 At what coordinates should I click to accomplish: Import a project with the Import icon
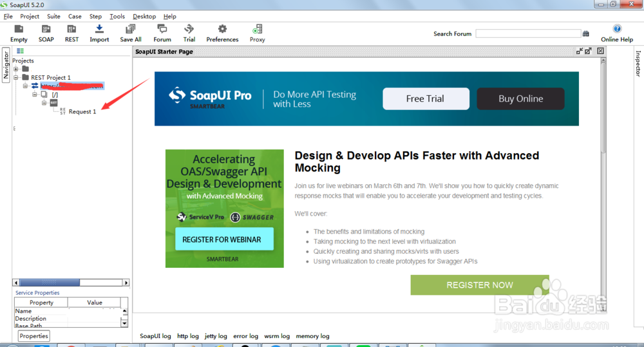click(x=99, y=33)
